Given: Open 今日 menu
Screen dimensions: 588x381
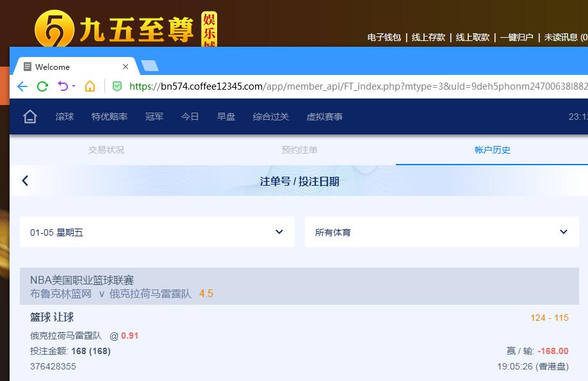Looking at the screenshot, I should pos(190,117).
